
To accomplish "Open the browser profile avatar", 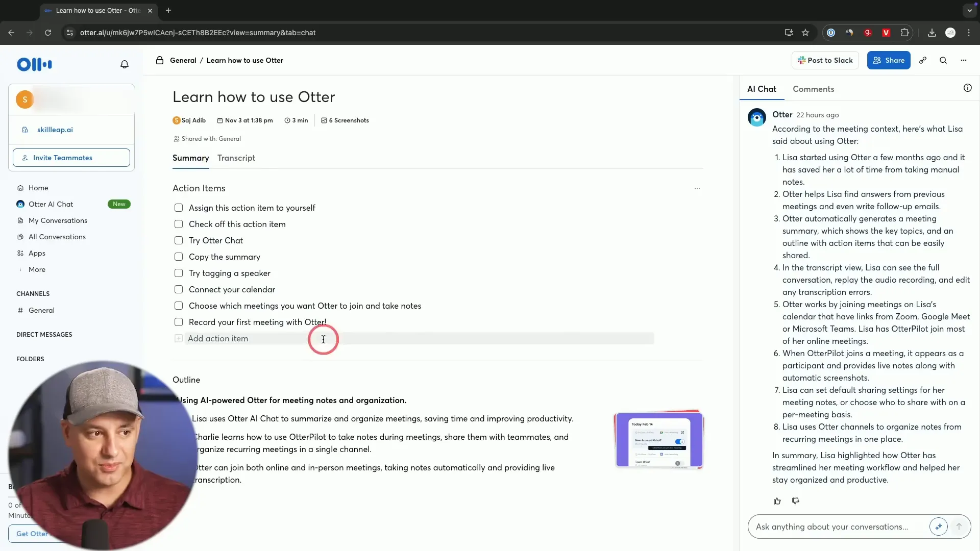I will coord(950,33).
